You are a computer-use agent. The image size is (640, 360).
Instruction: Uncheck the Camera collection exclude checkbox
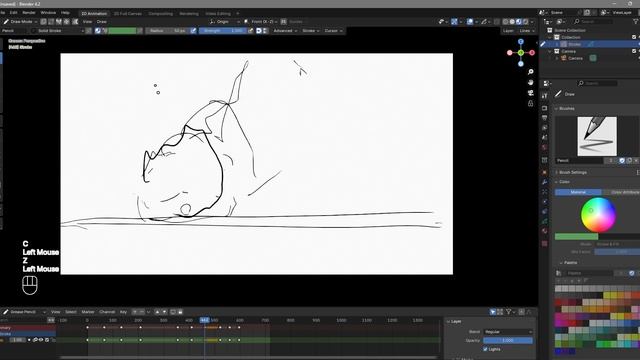pos(634,51)
